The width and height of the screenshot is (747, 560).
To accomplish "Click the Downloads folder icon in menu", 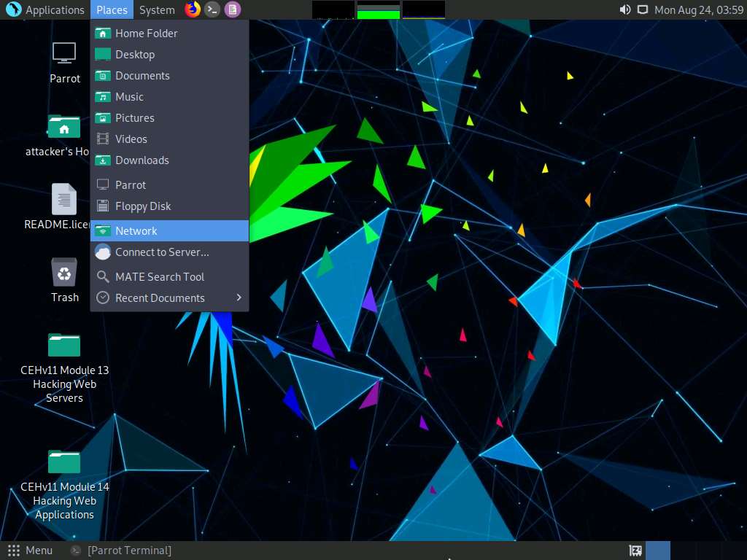I will 102,160.
